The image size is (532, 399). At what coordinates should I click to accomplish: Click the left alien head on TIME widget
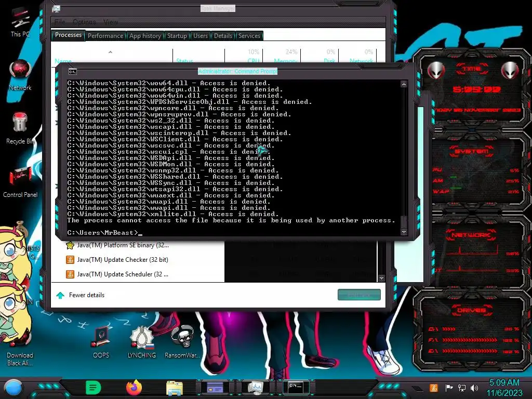[x=436, y=71]
